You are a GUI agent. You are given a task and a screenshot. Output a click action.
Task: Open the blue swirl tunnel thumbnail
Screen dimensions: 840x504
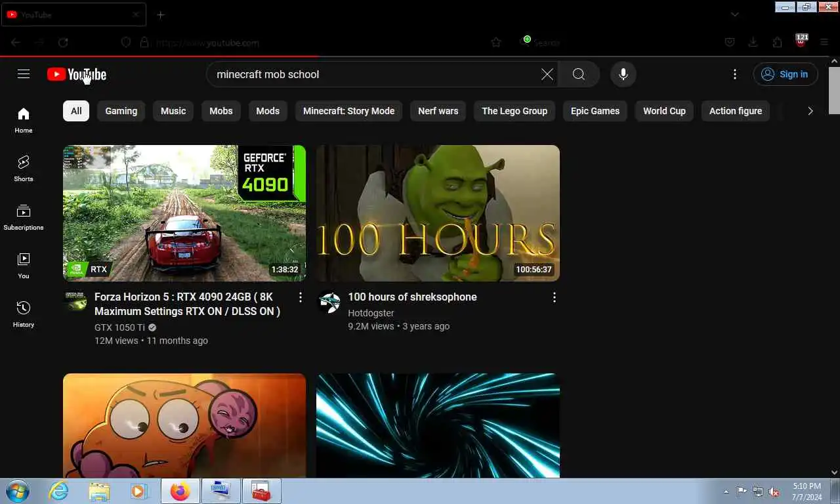coord(438,425)
